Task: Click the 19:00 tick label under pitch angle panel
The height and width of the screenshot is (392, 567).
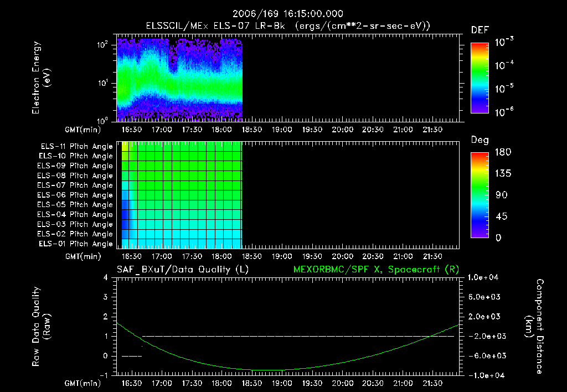Action: point(282,256)
